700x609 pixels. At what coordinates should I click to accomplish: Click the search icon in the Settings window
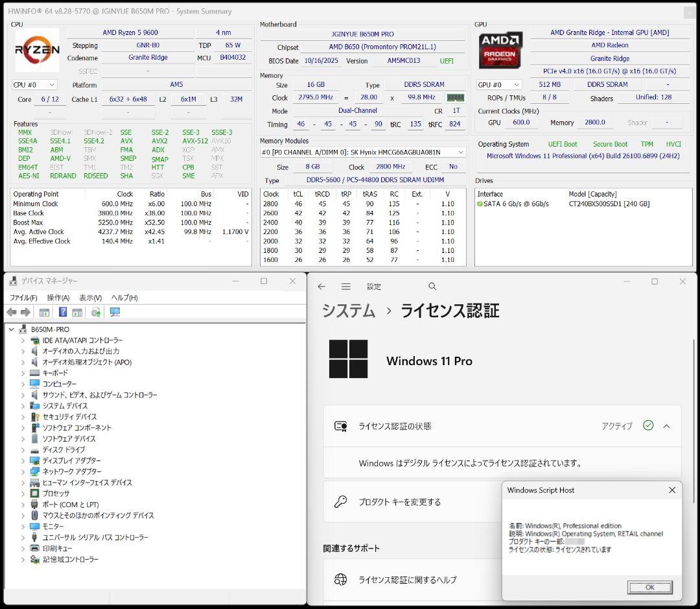(x=432, y=286)
